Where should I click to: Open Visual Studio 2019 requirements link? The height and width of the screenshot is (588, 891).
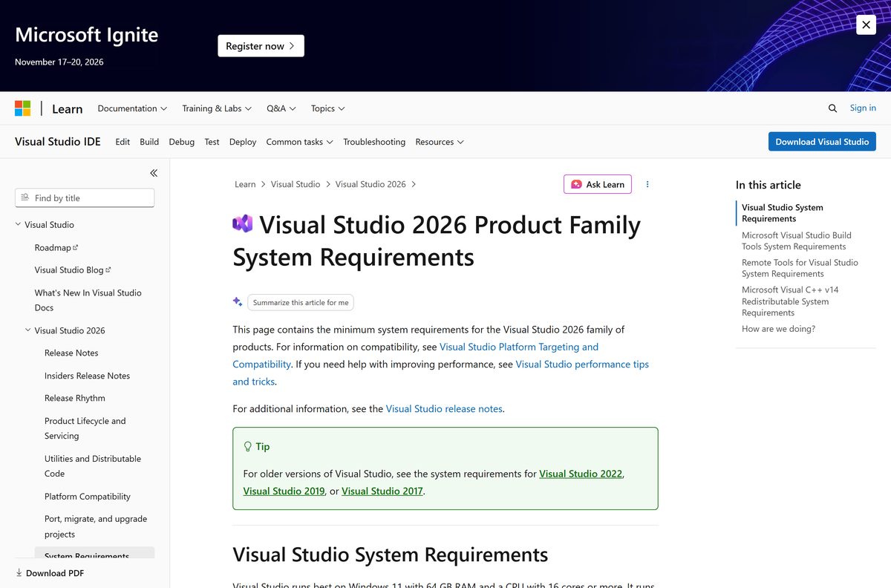[x=284, y=491]
